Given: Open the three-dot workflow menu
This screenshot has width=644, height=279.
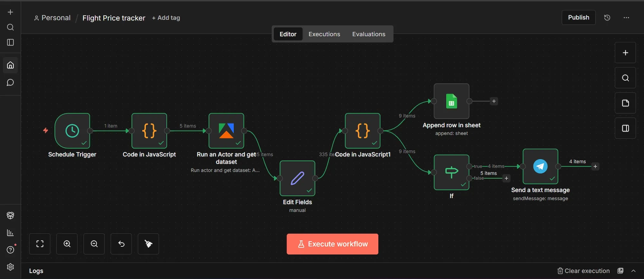Looking at the screenshot, I should (x=626, y=18).
